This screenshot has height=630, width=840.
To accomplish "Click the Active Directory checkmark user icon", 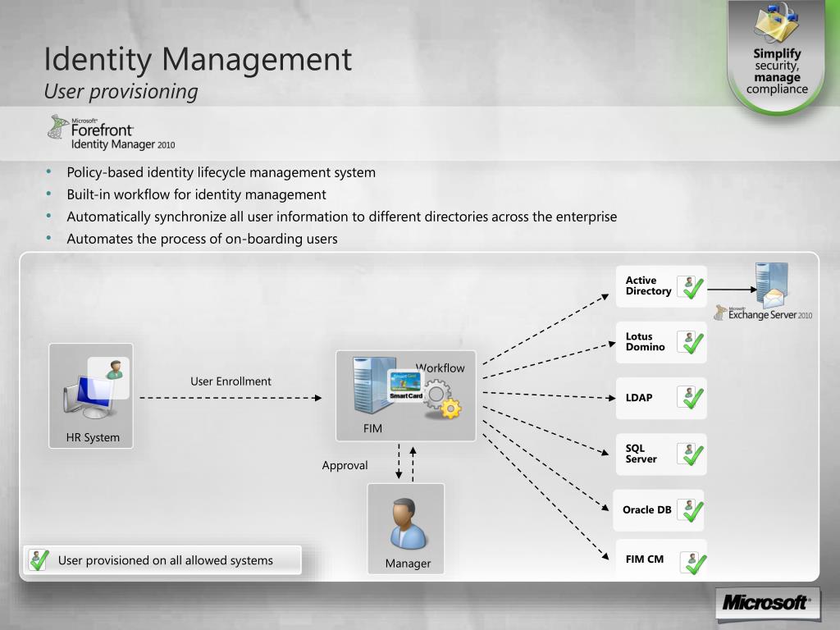I will pos(691,287).
